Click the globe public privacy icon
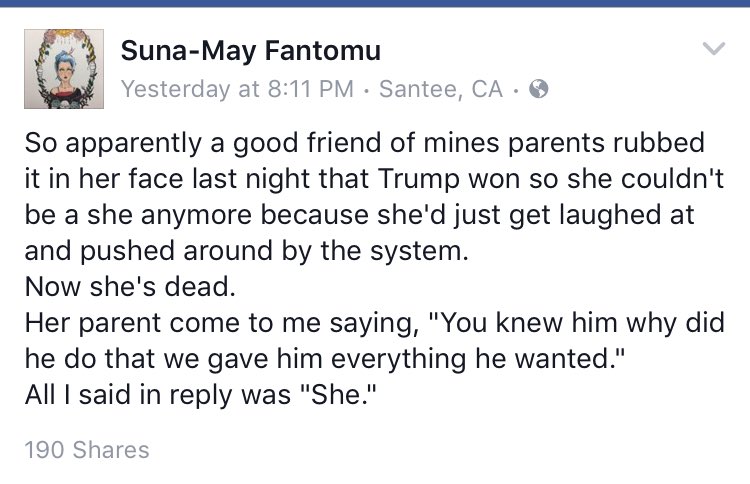The height and width of the screenshot is (484, 750). click(538, 89)
